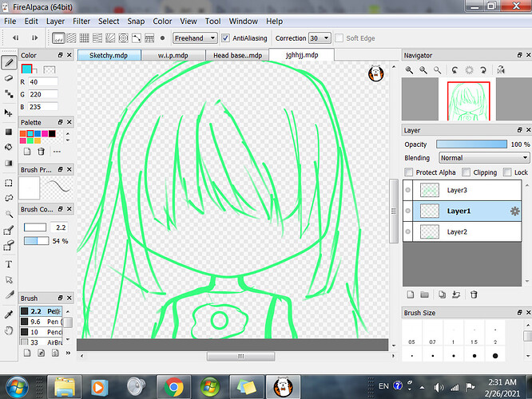Select the Lasso tool

tap(9, 198)
